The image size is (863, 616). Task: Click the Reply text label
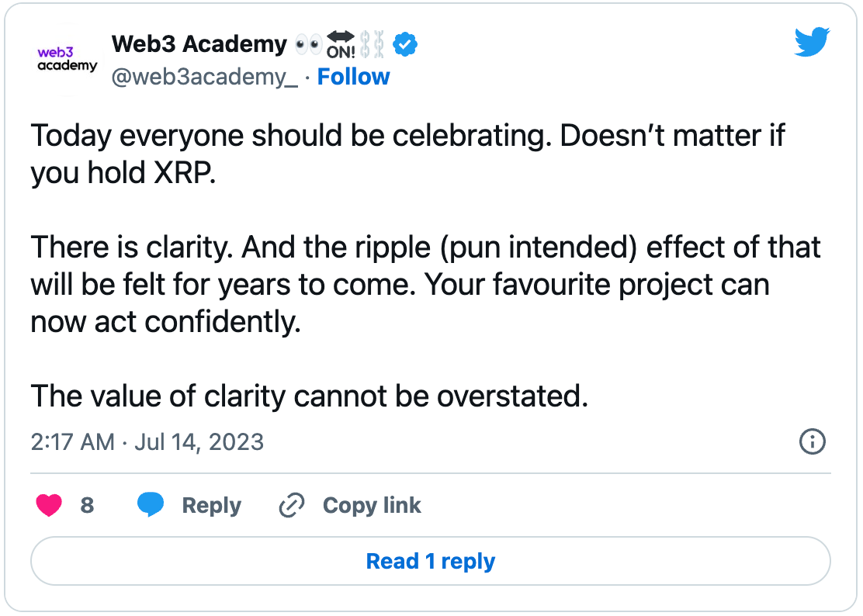211,505
